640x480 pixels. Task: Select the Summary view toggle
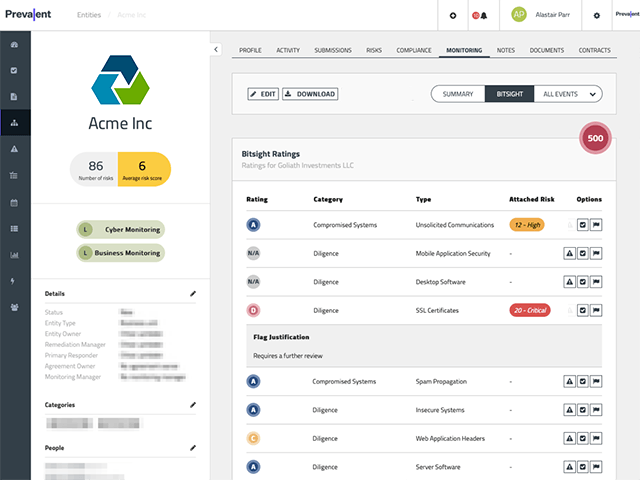[458, 94]
